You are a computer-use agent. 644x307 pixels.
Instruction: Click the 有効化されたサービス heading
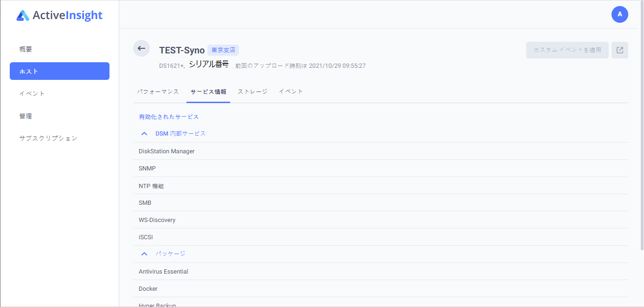[169, 117]
